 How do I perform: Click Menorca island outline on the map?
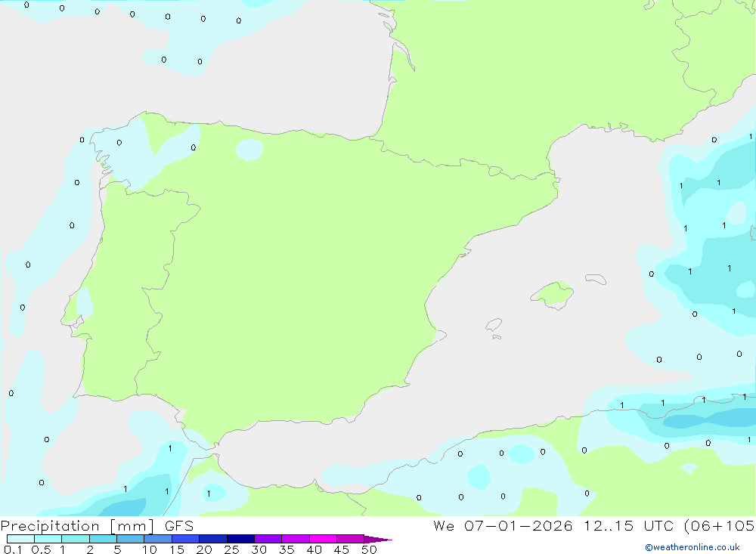[596, 279]
